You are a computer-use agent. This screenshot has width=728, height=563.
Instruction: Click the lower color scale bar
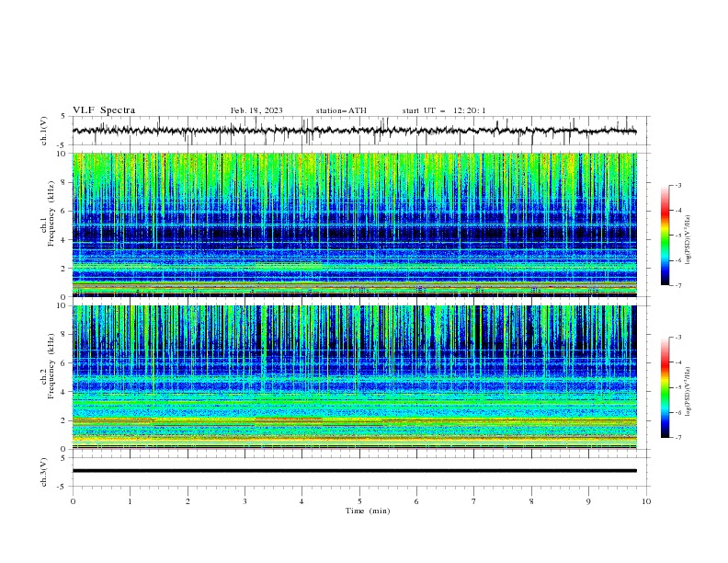(x=665, y=387)
